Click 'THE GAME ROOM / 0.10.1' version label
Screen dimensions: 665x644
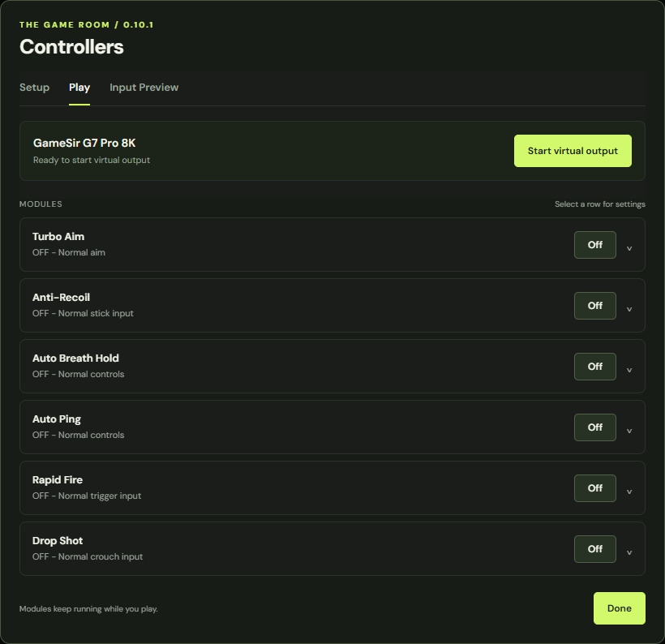coord(87,24)
